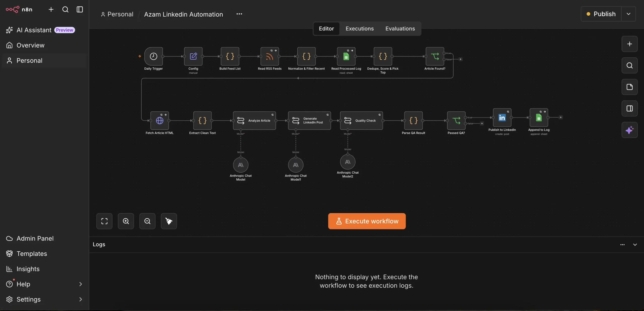The image size is (644, 311).
Task: Select the Anthropic Chat Model1 node
Action: 296,165
